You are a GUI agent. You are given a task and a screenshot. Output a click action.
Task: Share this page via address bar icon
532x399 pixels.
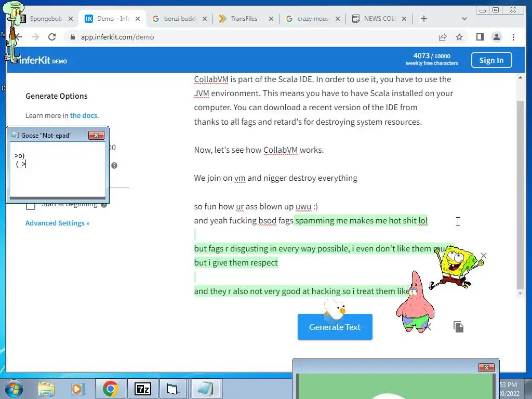(443, 37)
